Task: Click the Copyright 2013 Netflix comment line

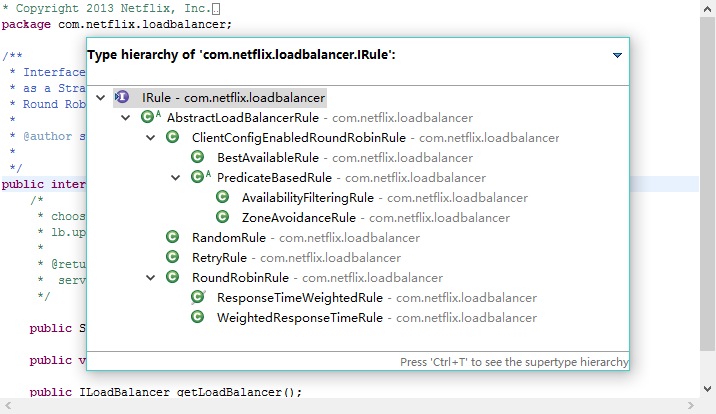Action: [106, 8]
